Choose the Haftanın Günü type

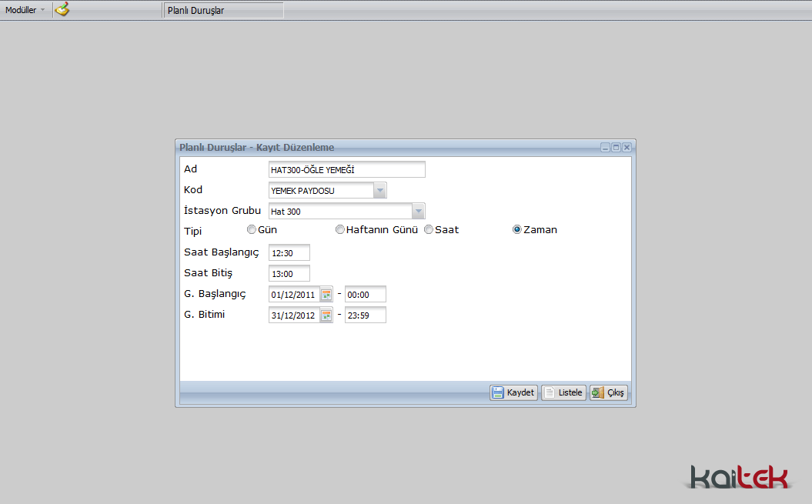tap(340, 229)
